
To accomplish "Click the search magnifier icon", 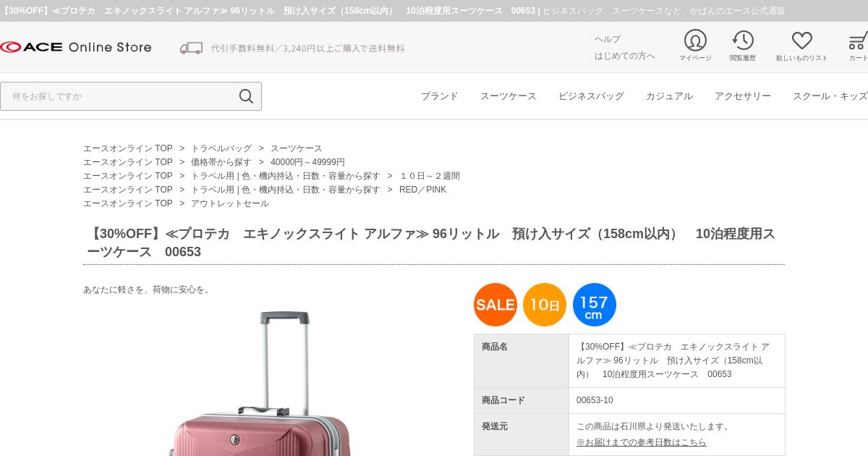I will click(x=246, y=96).
